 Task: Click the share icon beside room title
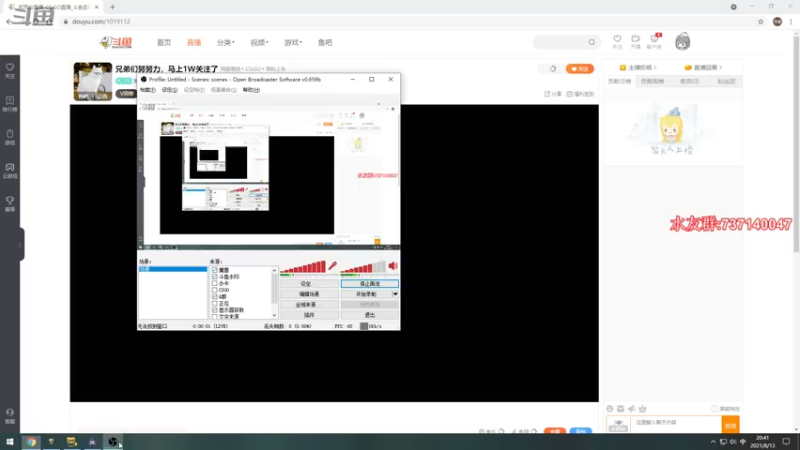click(x=547, y=94)
